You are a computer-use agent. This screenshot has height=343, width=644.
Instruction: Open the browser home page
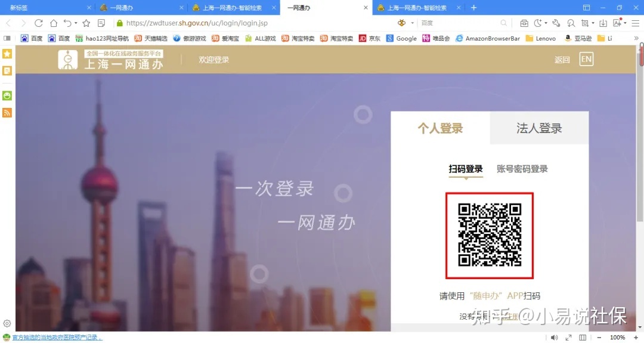54,23
